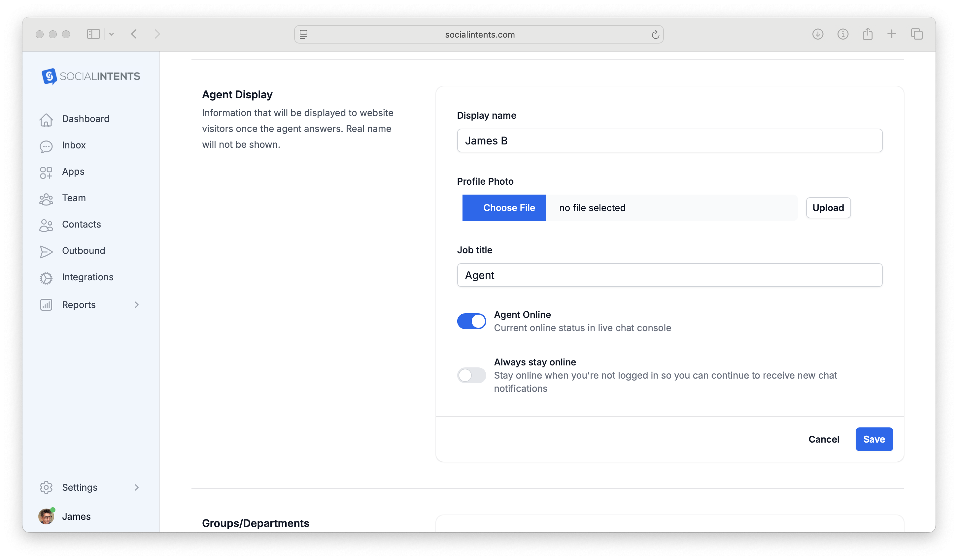The height and width of the screenshot is (560, 958).
Task: Click into the Display name field
Action: pos(669,140)
